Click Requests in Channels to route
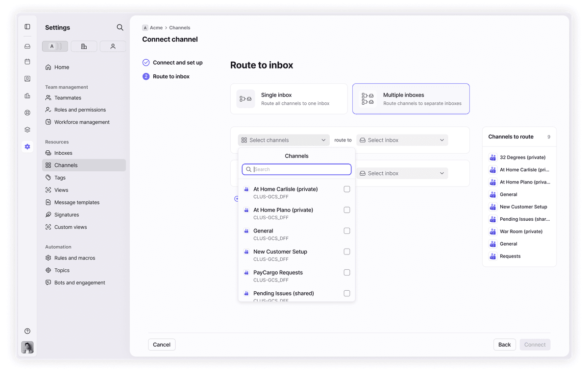 pyautogui.click(x=519, y=256)
